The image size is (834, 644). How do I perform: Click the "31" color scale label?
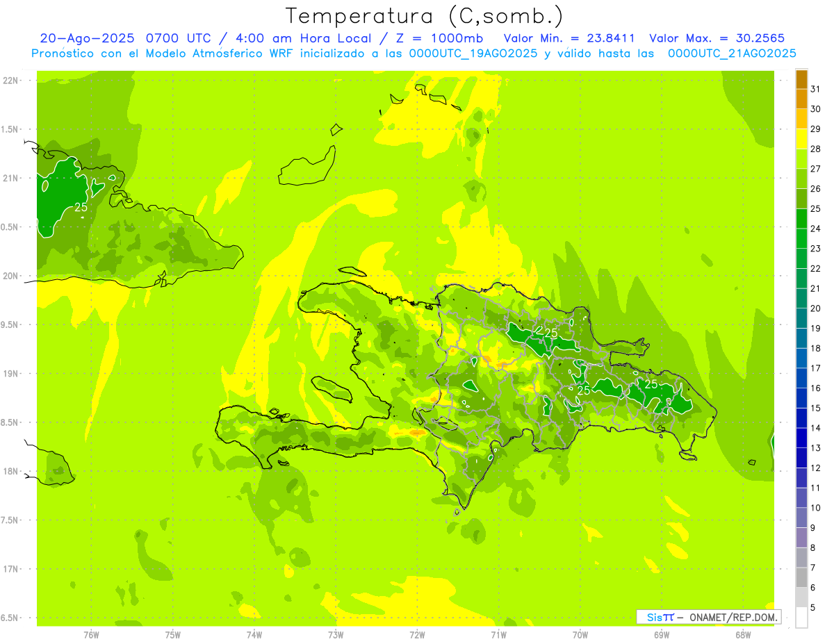click(816, 89)
